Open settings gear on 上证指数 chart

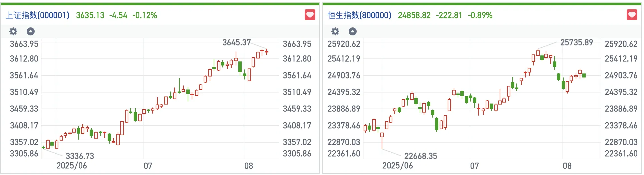(13, 31)
